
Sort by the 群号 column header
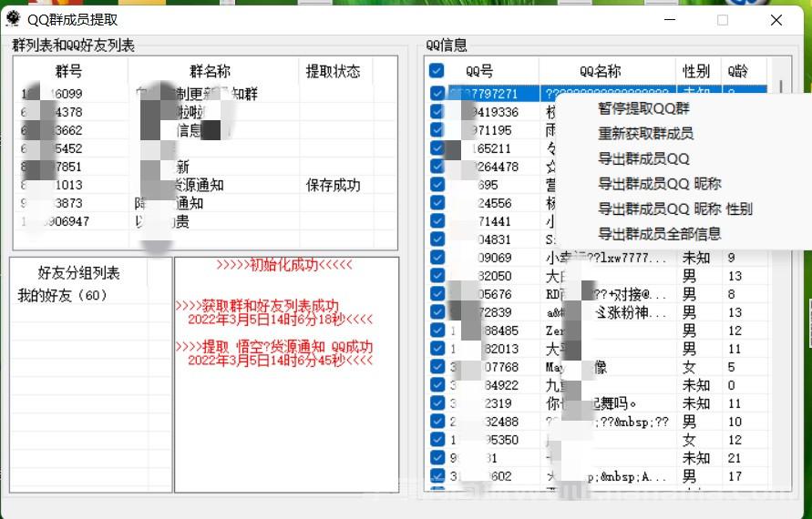coord(69,71)
